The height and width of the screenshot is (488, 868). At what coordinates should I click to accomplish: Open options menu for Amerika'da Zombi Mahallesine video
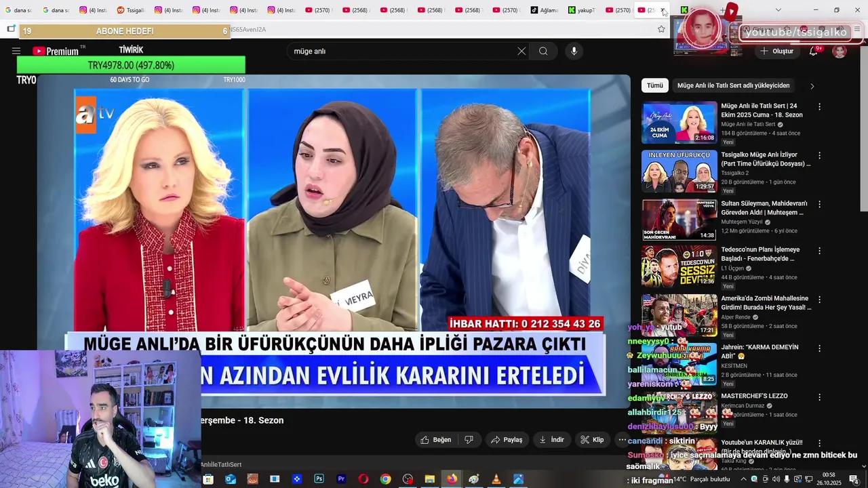click(819, 299)
